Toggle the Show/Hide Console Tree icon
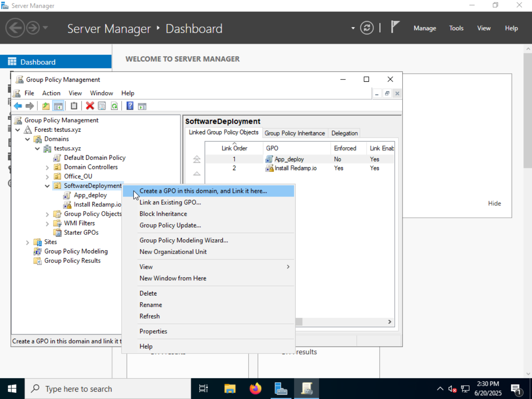The height and width of the screenshot is (399, 532). [58, 106]
